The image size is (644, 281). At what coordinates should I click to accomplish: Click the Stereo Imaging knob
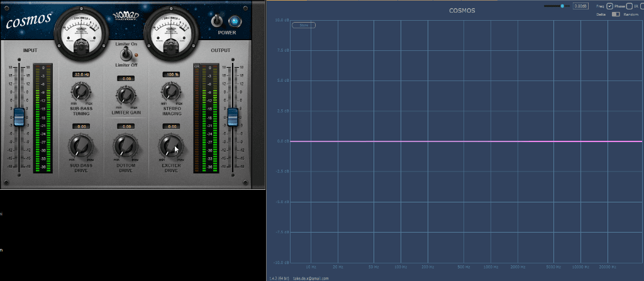pos(170,91)
